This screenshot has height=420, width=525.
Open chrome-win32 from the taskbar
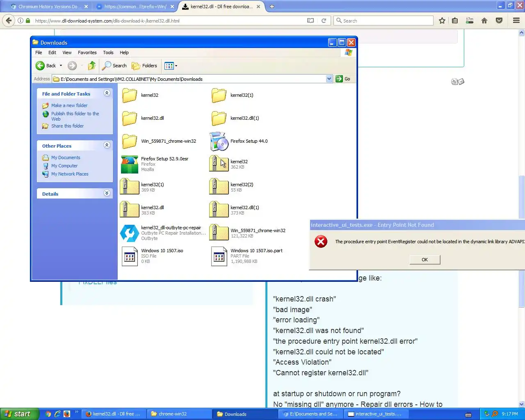[180, 414]
